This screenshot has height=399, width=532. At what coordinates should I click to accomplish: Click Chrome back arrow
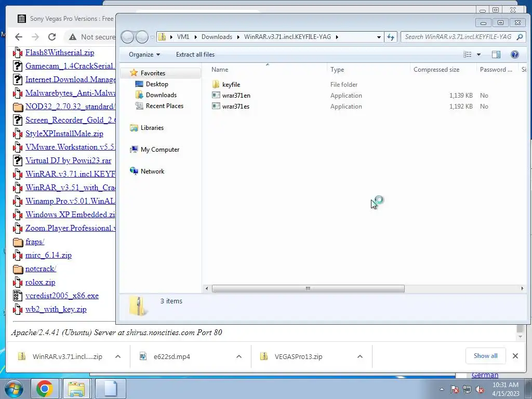(x=19, y=37)
